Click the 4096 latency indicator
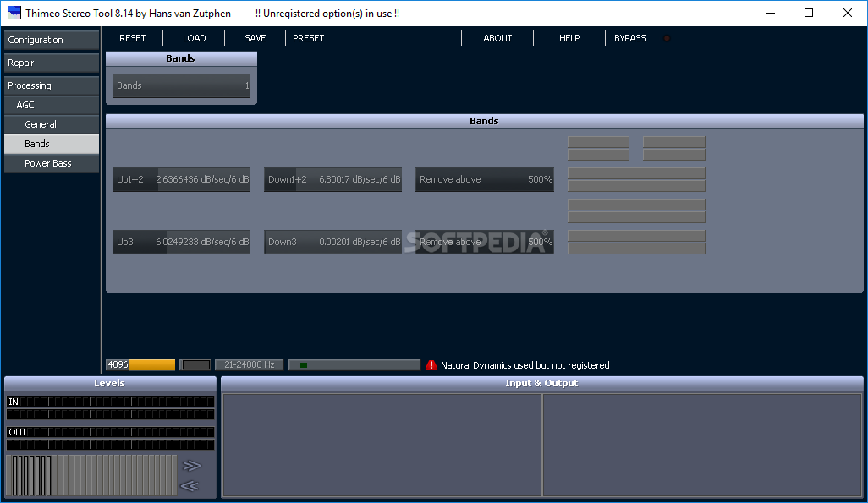This screenshot has width=868, height=503. [x=140, y=364]
